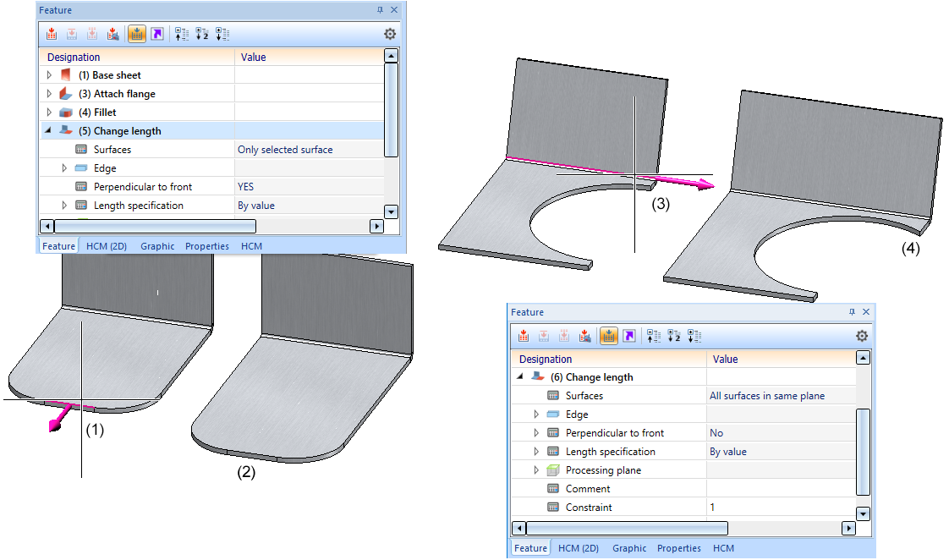Click the collapse-all tree icon in the Processing plane panel toolbar
The width and height of the screenshot is (949, 560).
coord(654,336)
